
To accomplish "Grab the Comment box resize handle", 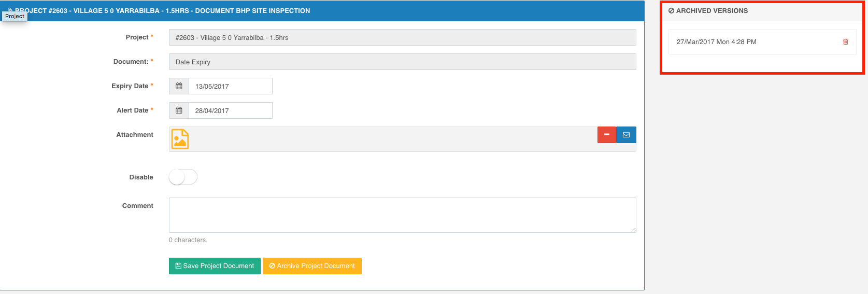I will coord(633,229).
